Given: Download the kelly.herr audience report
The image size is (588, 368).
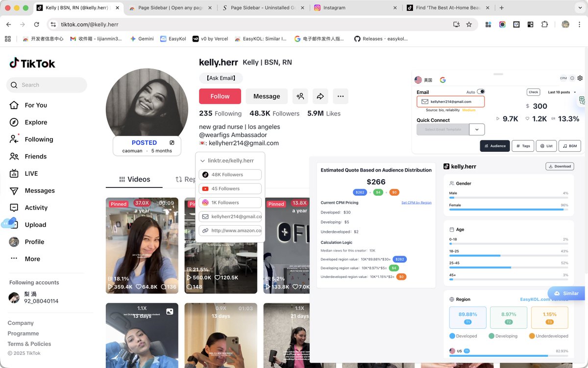Looking at the screenshot, I should (560, 166).
